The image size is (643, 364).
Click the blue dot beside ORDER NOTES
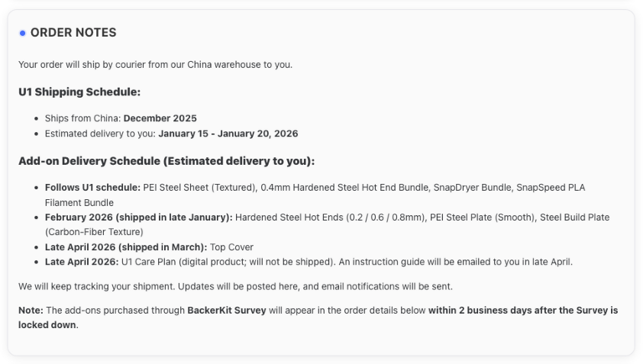(x=23, y=33)
